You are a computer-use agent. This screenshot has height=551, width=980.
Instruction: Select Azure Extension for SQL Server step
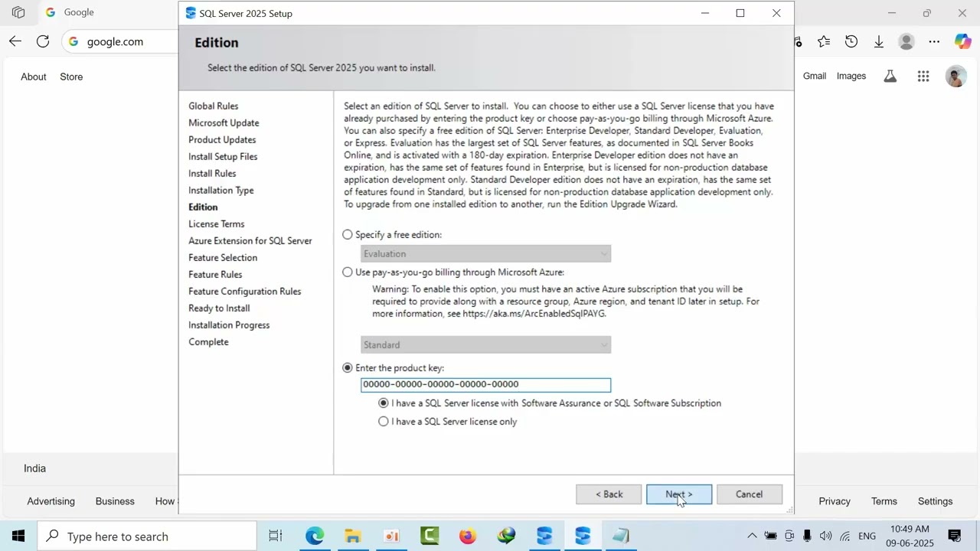tap(250, 241)
